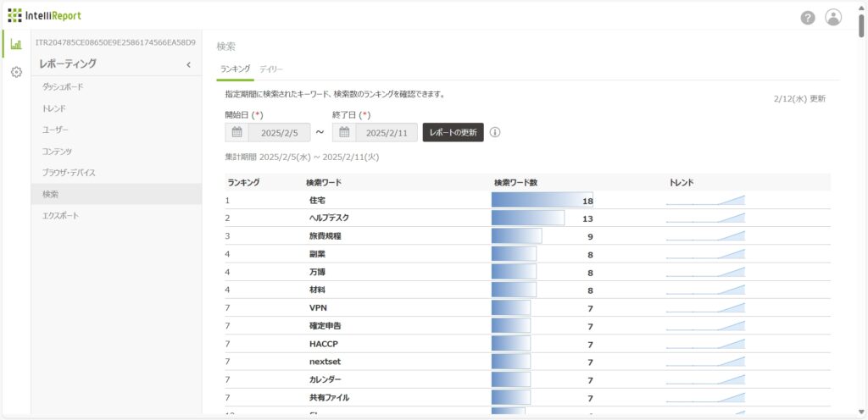Click the info icon beside update button
868x420 pixels.
(x=495, y=133)
